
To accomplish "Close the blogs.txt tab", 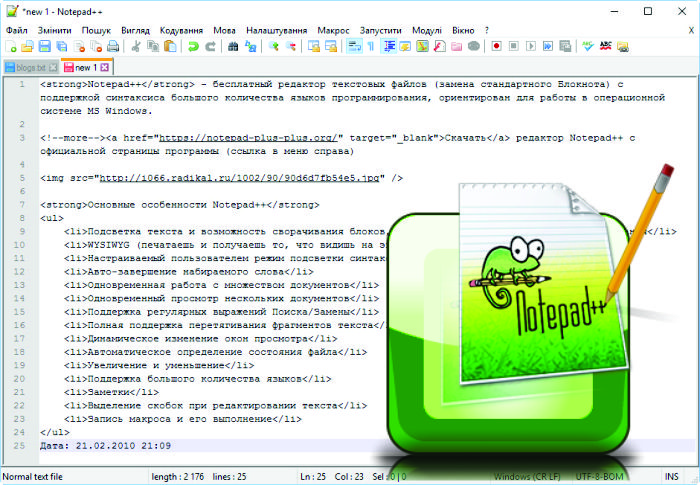I will [53, 67].
